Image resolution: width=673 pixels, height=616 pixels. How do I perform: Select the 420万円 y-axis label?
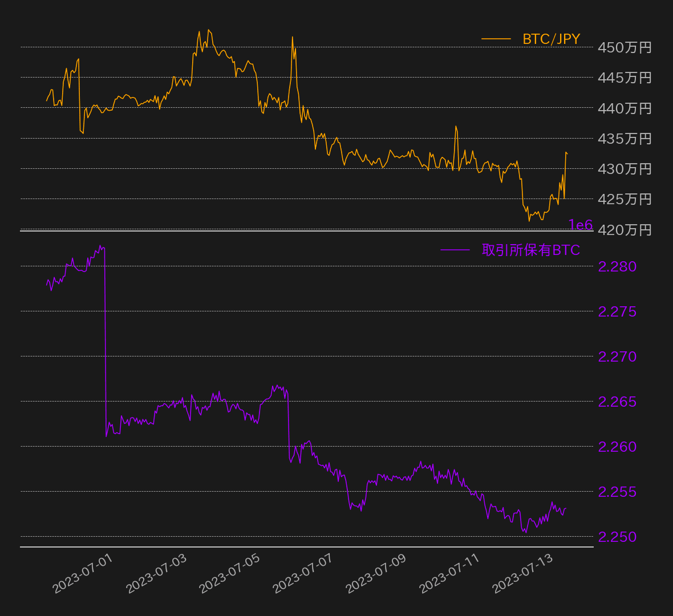625,230
